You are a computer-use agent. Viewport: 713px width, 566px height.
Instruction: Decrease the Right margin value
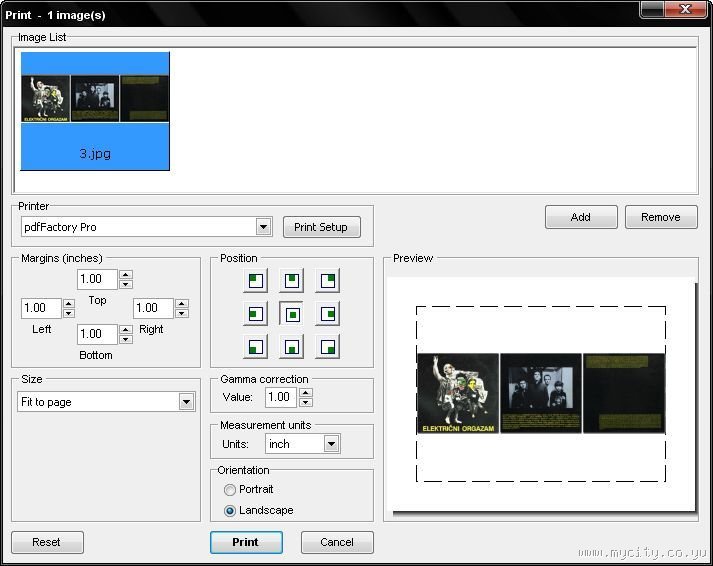182,313
